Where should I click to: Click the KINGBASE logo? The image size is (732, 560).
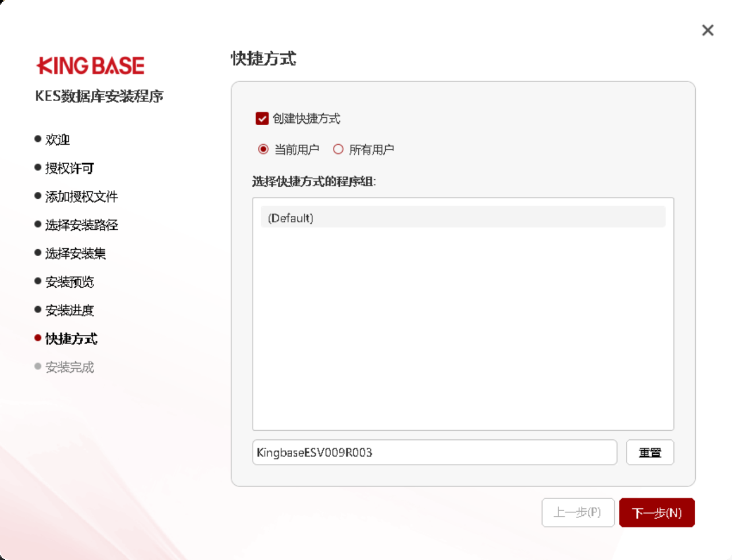91,65
